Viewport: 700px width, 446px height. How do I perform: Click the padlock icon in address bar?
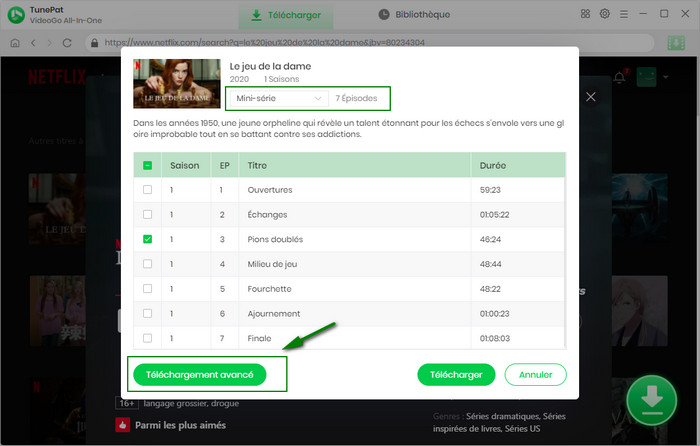[94, 43]
